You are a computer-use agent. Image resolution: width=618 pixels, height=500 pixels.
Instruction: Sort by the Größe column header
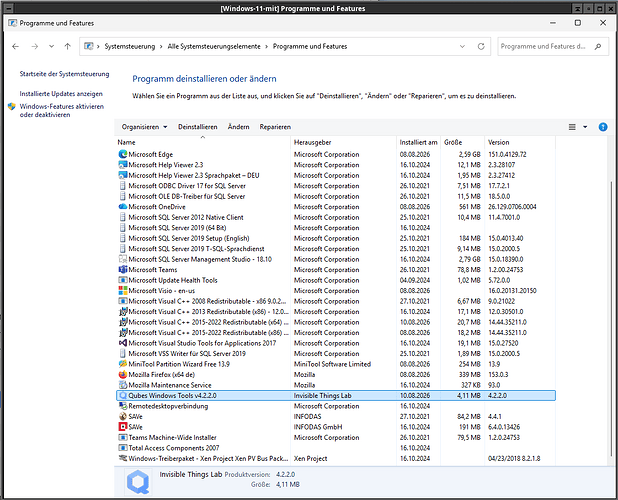pos(462,142)
